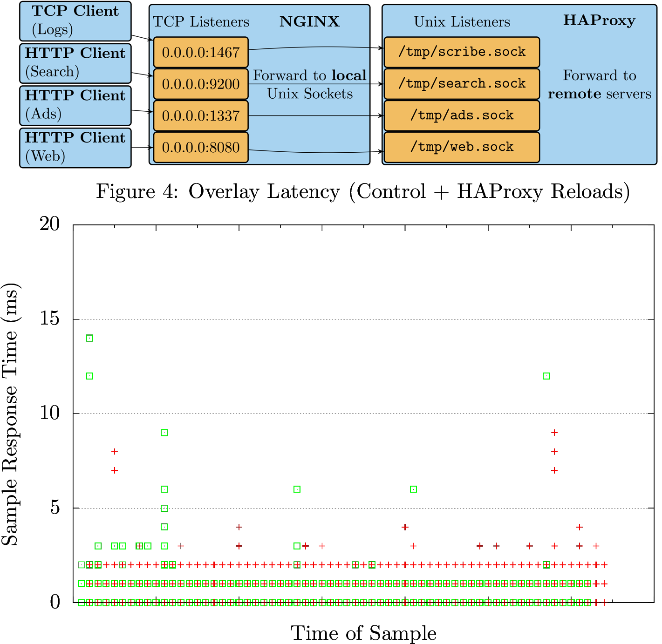
Task: Click the 0.0.0.0:1337 listener box
Action: pos(201,115)
